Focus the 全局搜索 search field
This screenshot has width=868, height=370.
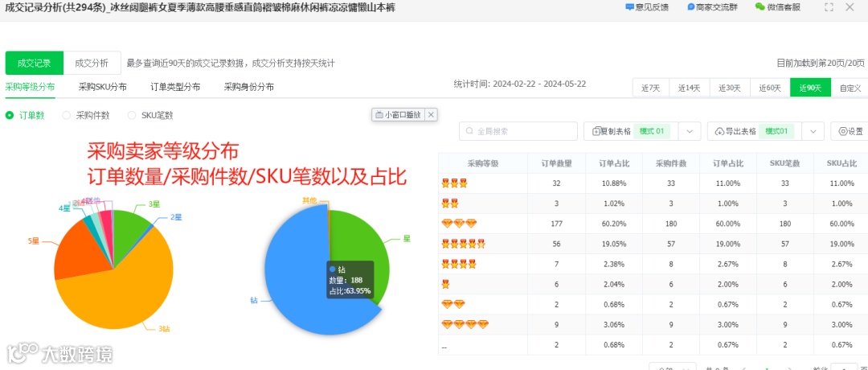tap(518, 131)
